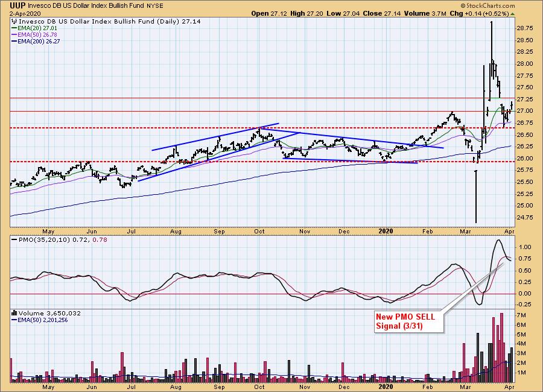Select the purple EMA(50) 26.78 legend line
Viewport: 543px width, 392px height.
[x=14, y=34]
